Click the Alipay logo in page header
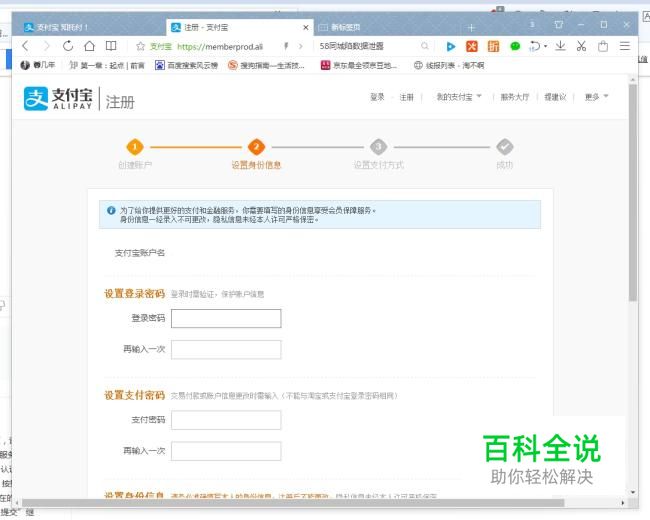Viewport: 650px width, 520px height. (x=58, y=99)
